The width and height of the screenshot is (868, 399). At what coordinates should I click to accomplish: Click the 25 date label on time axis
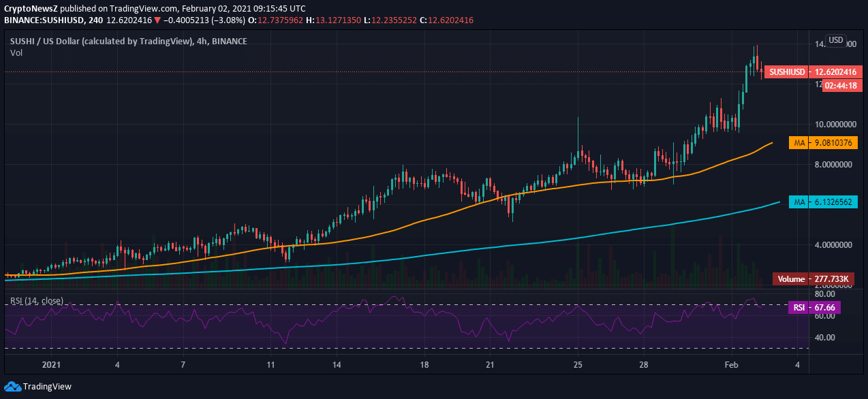point(577,364)
